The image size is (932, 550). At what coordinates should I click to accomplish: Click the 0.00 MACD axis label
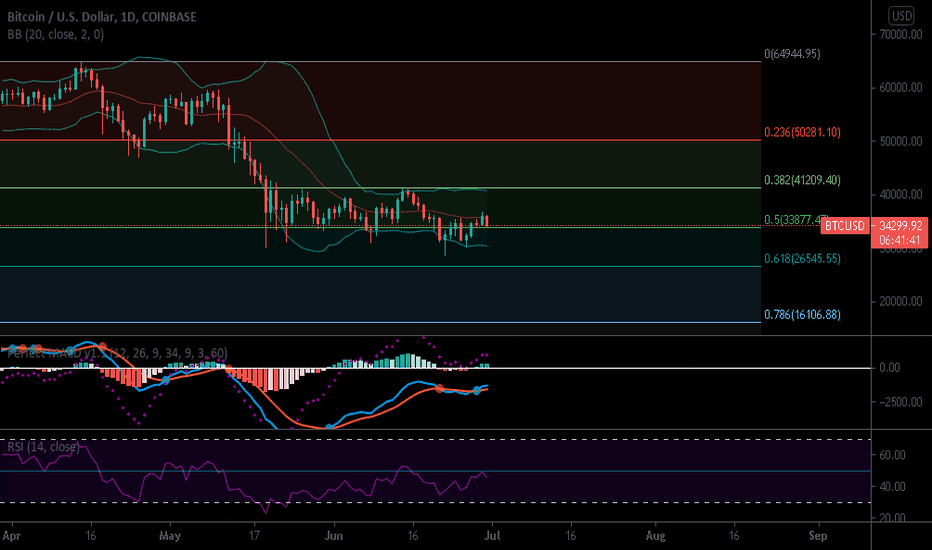tap(890, 367)
